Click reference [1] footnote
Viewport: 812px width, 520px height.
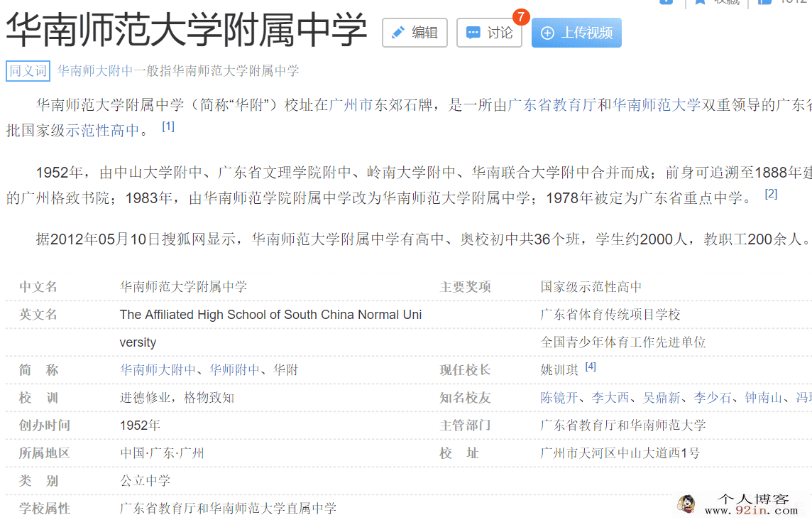coord(168,126)
